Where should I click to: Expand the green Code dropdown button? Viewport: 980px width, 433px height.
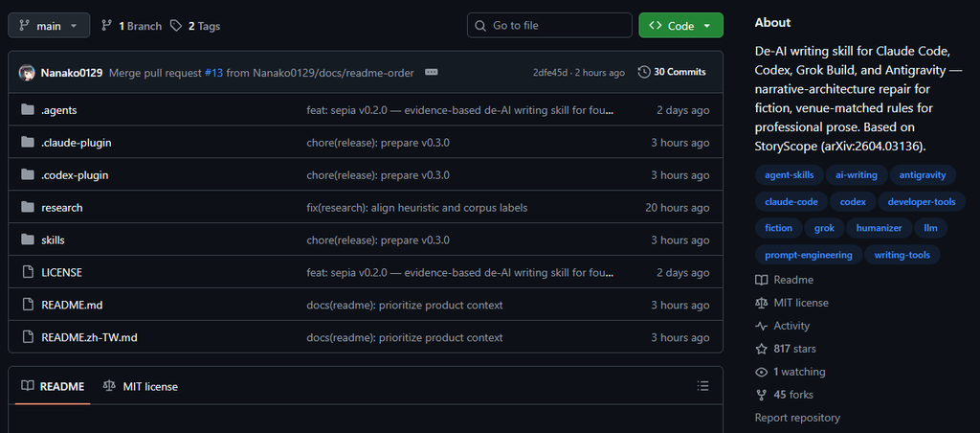point(680,26)
